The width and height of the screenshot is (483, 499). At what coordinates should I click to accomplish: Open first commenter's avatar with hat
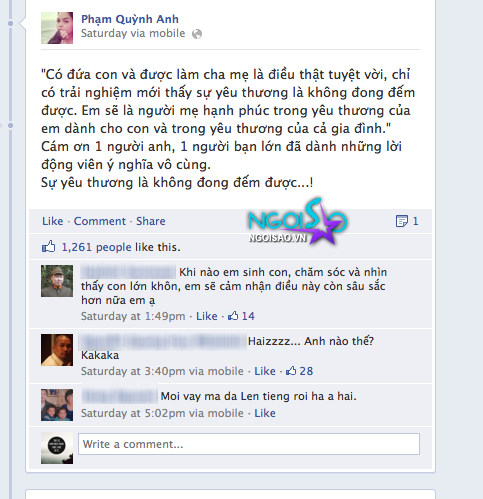click(57, 281)
